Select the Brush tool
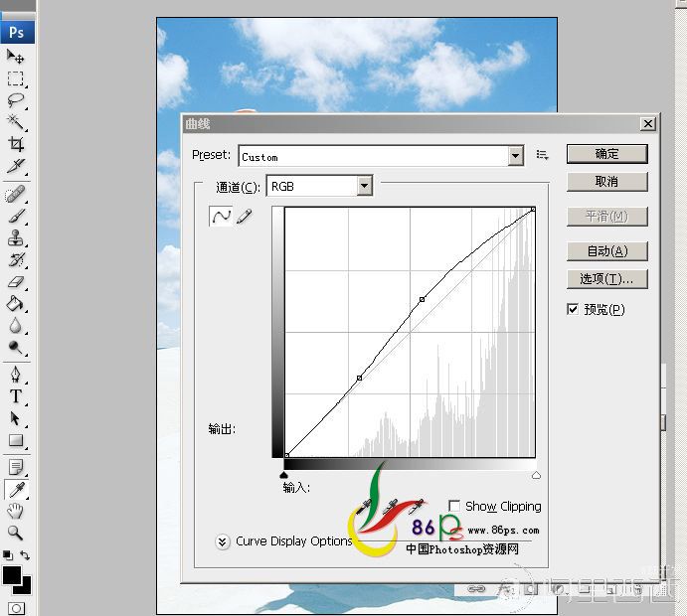The height and width of the screenshot is (616, 687). (x=15, y=217)
